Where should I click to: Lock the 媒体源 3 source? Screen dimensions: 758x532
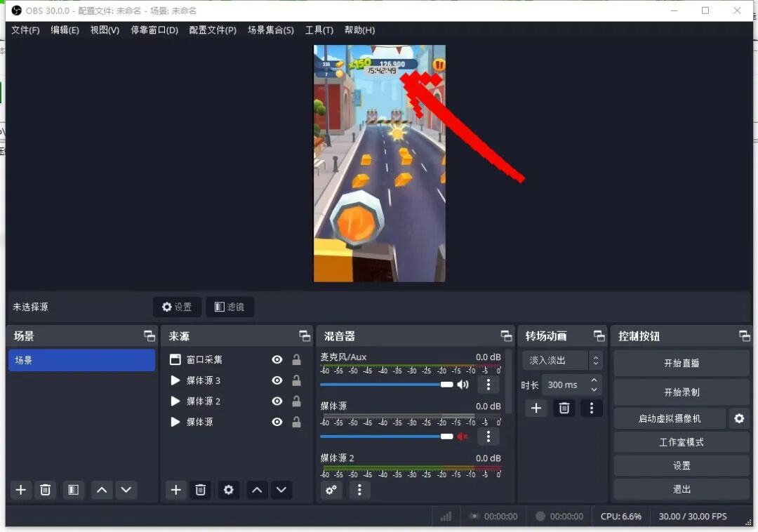296,381
